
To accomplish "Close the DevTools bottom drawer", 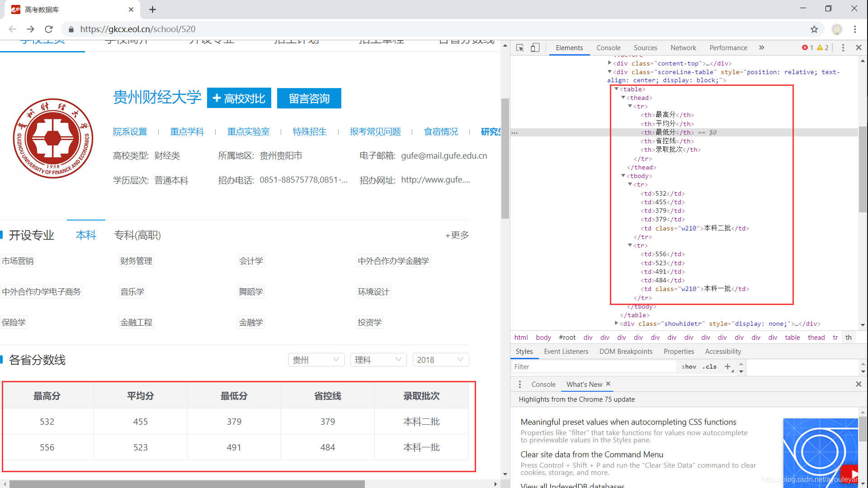I will [x=859, y=384].
